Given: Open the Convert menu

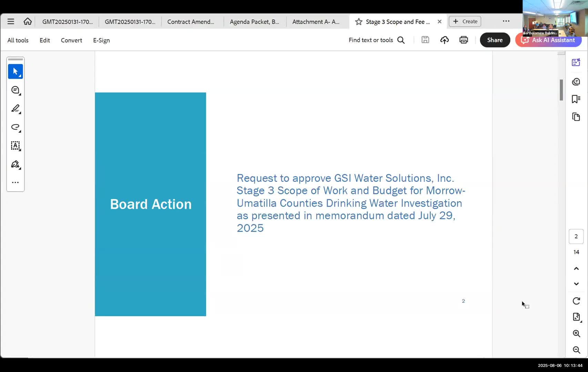Looking at the screenshot, I should (x=71, y=40).
